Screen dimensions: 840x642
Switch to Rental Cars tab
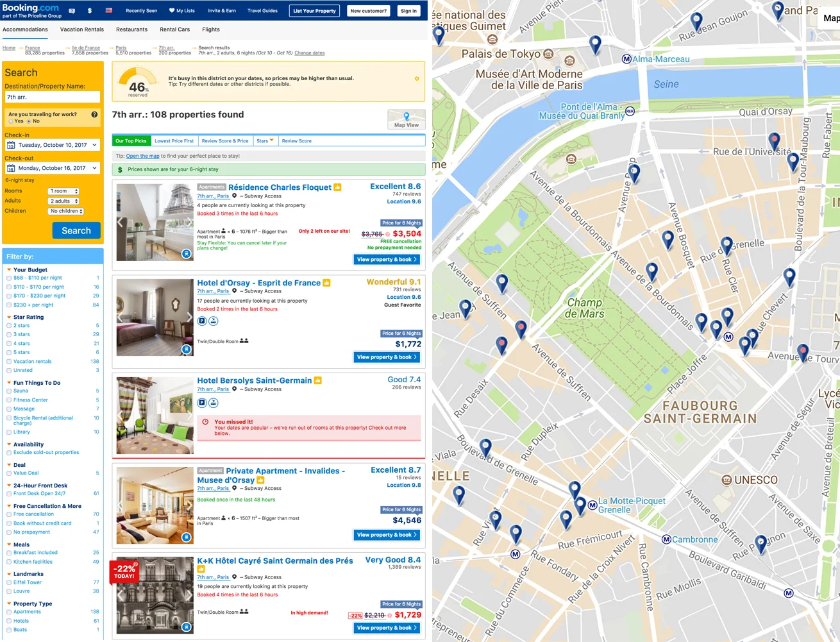pos(174,30)
